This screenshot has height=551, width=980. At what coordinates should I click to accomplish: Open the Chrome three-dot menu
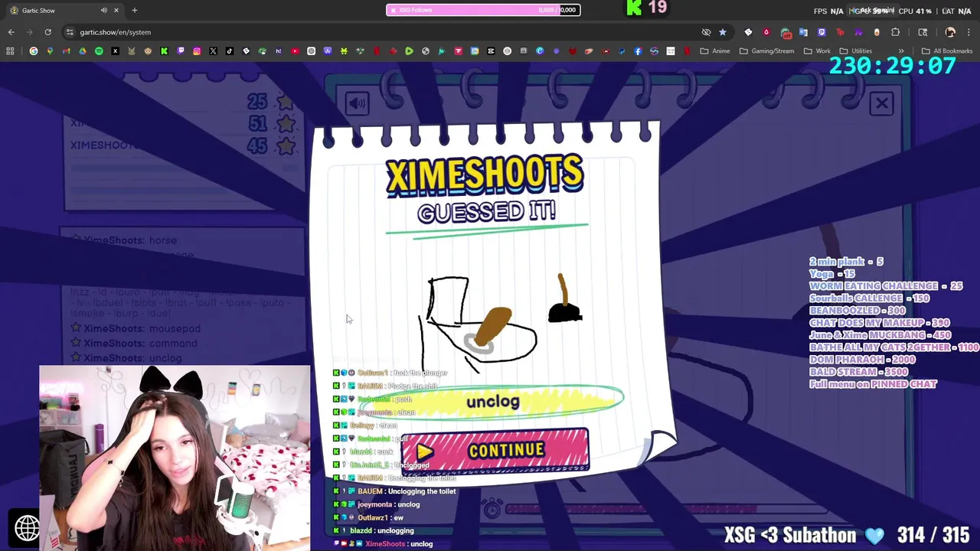pyautogui.click(x=969, y=32)
